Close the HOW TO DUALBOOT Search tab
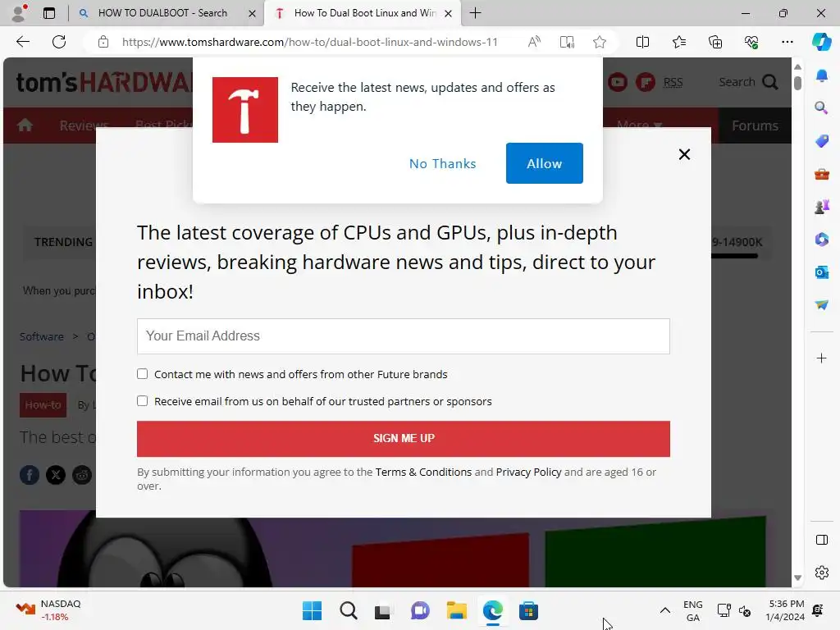Image resolution: width=840 pixels, height=630 pixels. pos(252,13)
